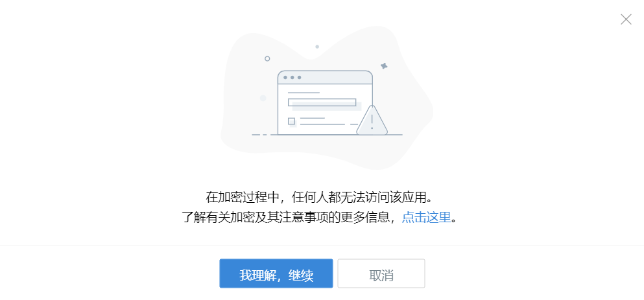
Task: Click the four-point sparkle star decoration
Action: point(384,65)
